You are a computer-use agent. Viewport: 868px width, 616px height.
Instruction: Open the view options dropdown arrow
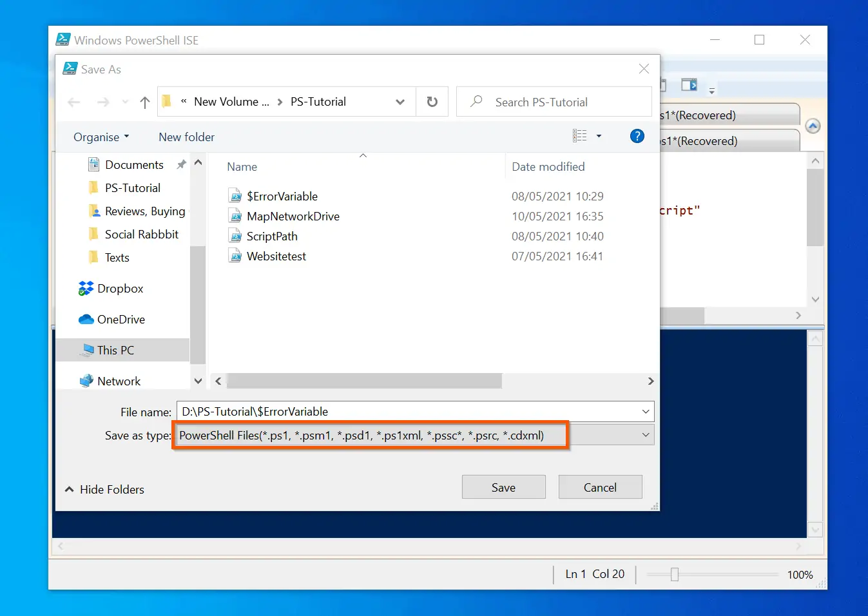point(599,136)
